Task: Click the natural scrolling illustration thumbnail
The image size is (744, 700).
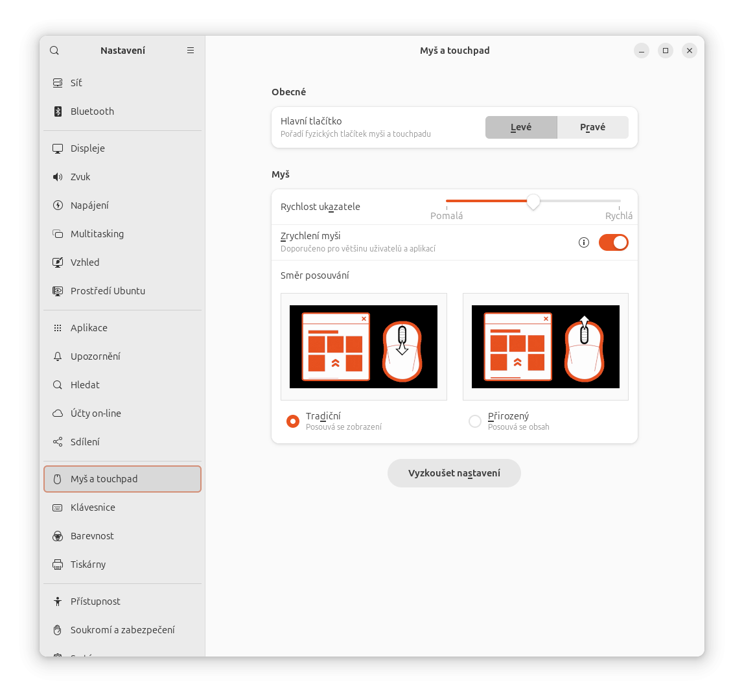Action: 545,347
